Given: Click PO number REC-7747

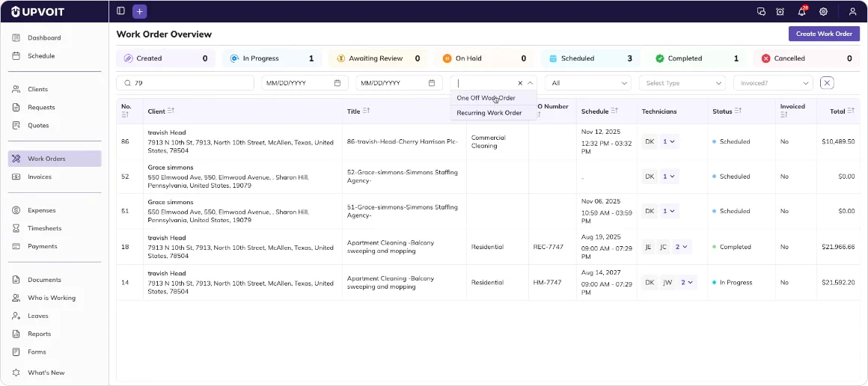Looking at the screenshot, I should pos(548,247).
